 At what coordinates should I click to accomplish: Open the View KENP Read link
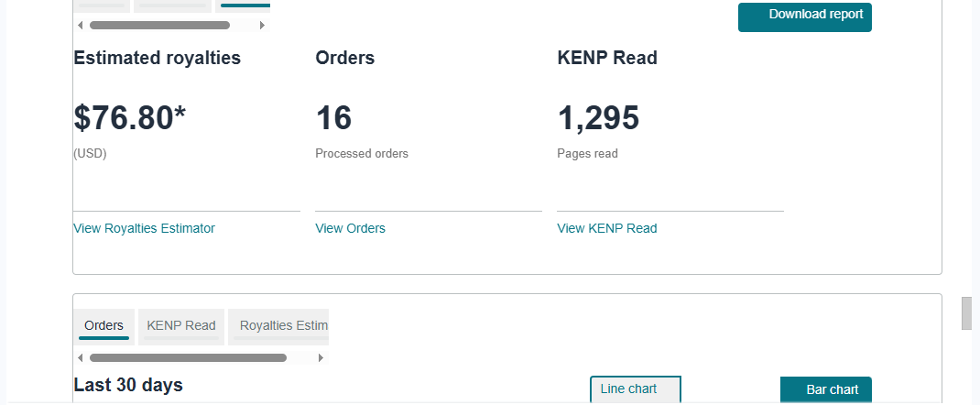607,229
